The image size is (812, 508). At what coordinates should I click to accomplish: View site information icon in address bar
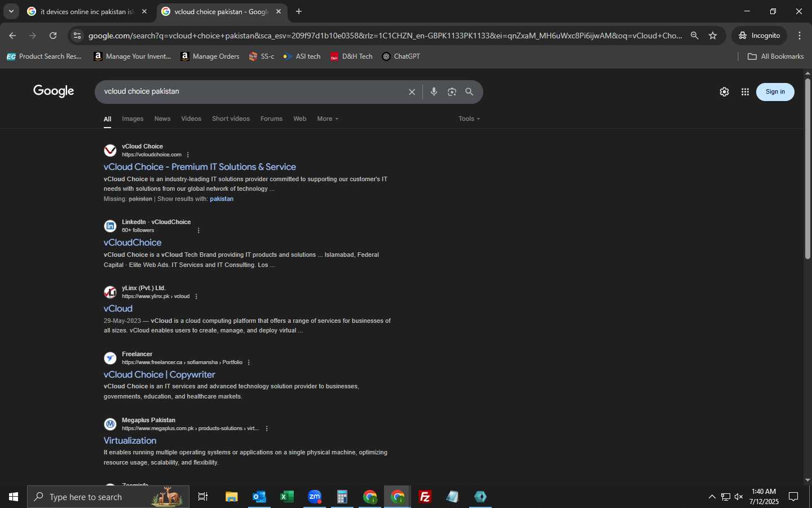click(77, 36)
